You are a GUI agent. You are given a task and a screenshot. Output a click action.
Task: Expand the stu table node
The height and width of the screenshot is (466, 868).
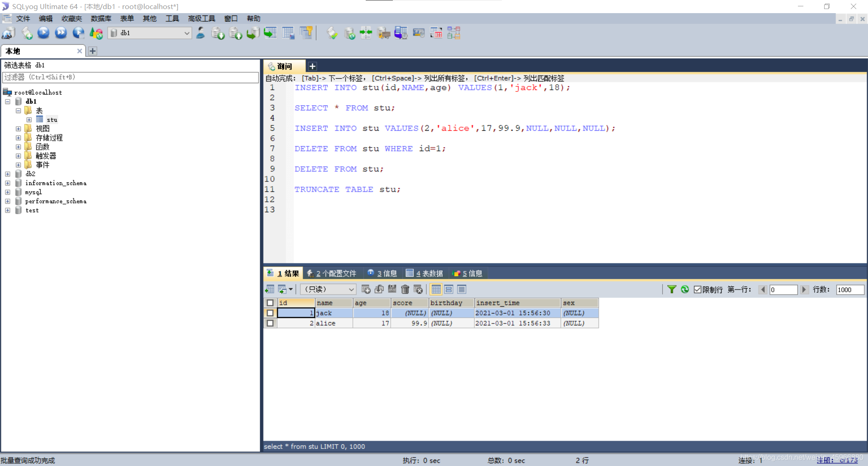[29, 120]
